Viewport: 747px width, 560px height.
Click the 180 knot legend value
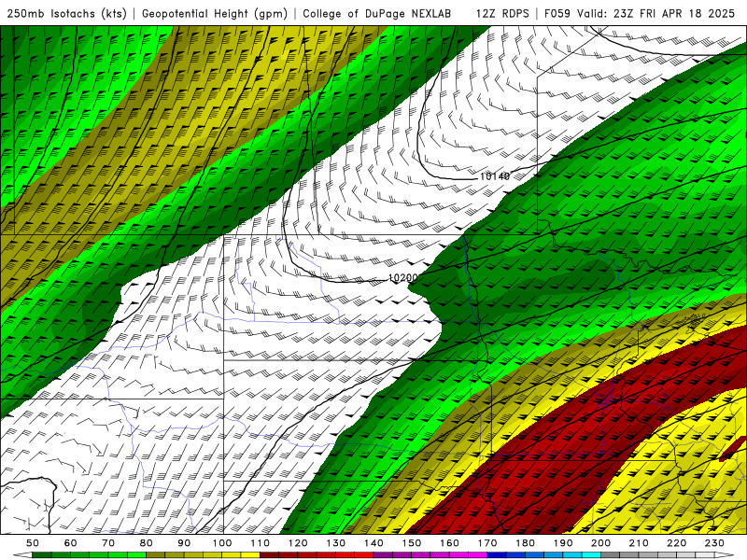point(525,543)
